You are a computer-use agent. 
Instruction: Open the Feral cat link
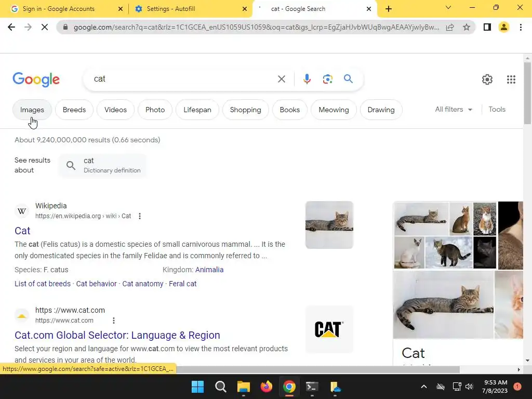tap(182, 284)
